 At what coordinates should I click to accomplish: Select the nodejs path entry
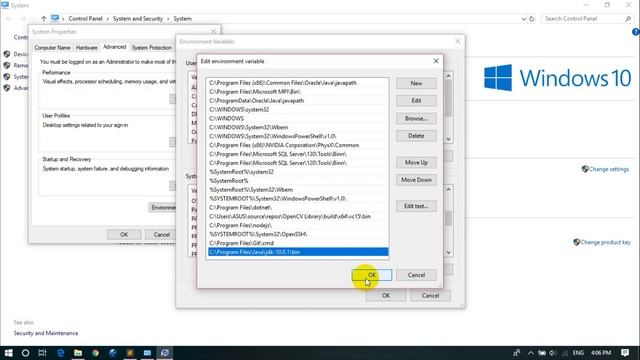[x=298, y=226]
